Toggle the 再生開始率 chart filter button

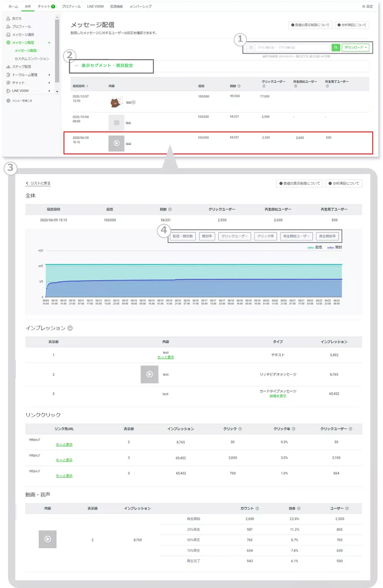click(327, 236)
